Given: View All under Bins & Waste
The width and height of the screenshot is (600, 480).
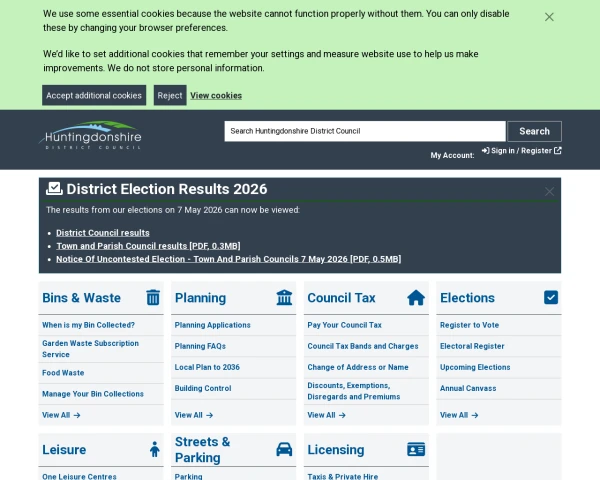Looking at the screenshot, I should pos(61,415).
